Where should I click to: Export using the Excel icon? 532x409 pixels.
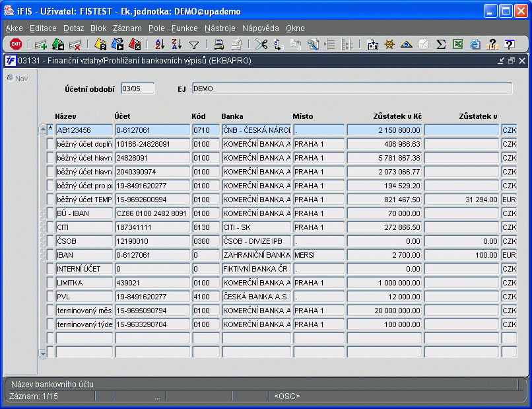pos(457,44)
